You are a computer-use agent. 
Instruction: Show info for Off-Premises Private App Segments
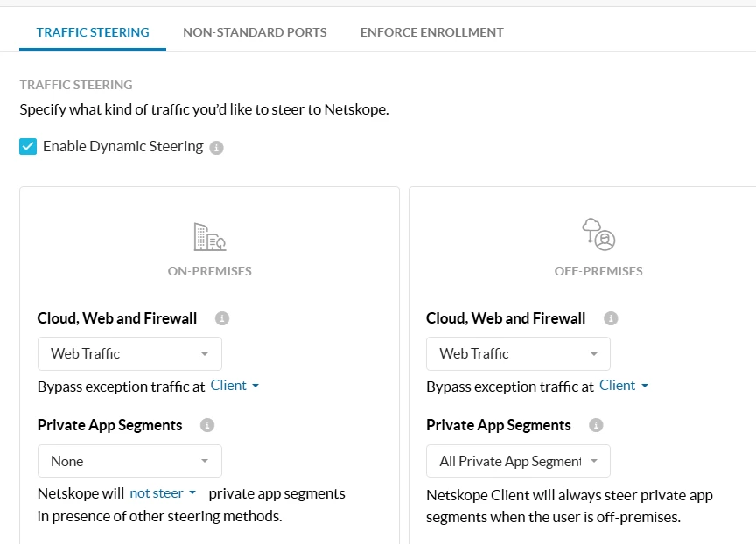point(596,425)
